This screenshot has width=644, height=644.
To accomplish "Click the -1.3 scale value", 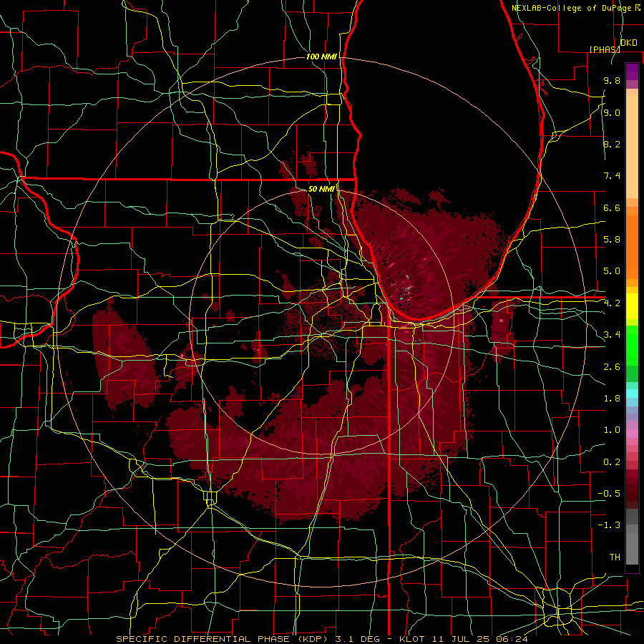I will pyautogui.click(x=609, y=525).
